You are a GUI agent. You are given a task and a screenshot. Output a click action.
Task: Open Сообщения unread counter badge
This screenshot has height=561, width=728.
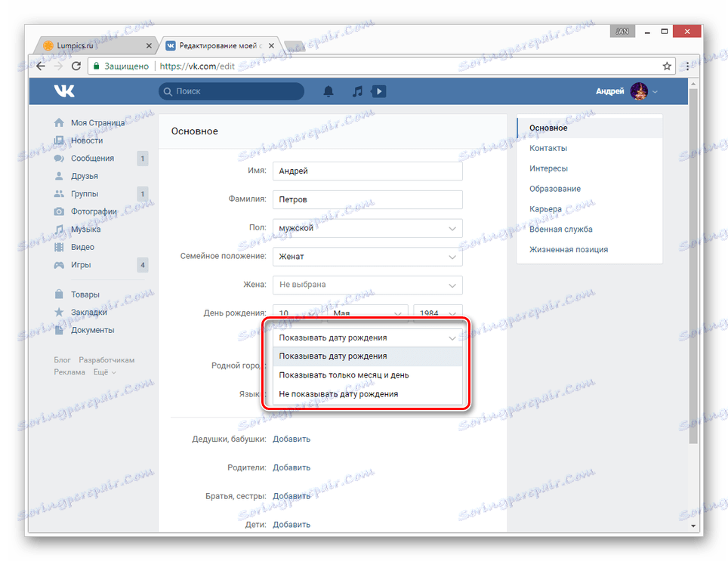pyautogui.click(x=143, y=159)
